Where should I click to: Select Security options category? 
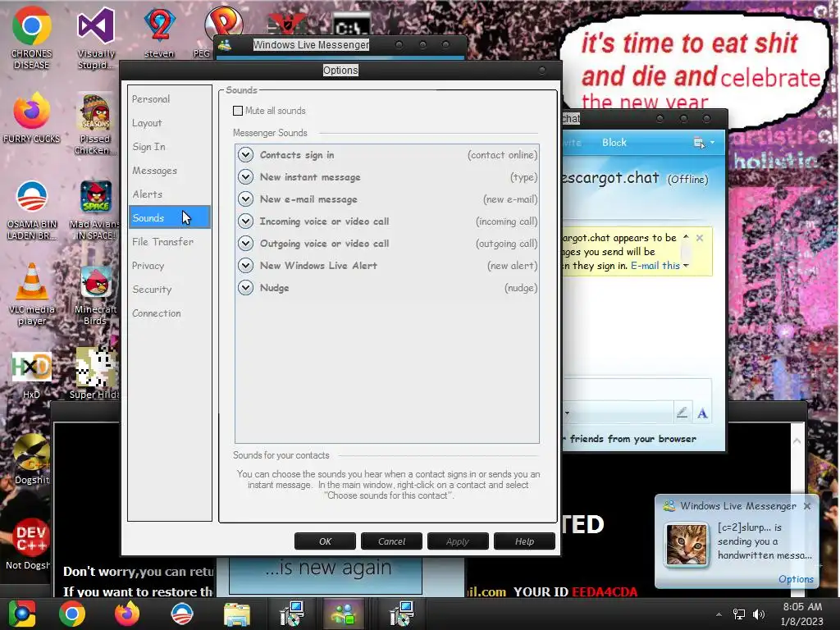169,290
